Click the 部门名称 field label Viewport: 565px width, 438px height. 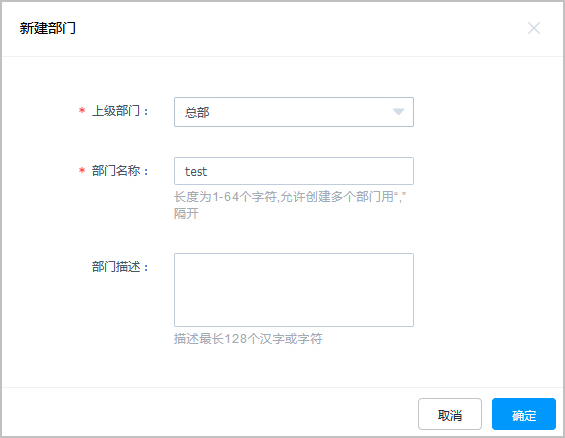tap(120, 171)
